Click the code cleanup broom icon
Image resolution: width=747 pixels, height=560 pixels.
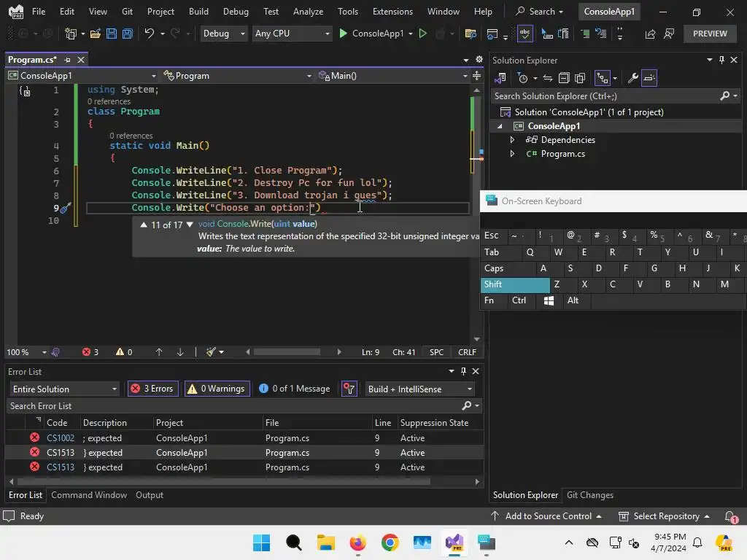click(x=211, y=352)
